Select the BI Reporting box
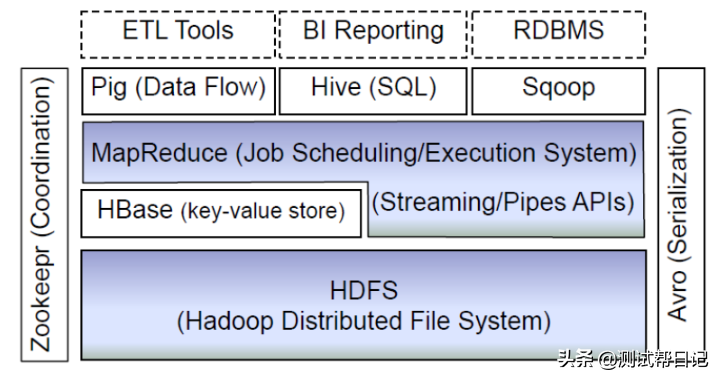 [373, 35]
